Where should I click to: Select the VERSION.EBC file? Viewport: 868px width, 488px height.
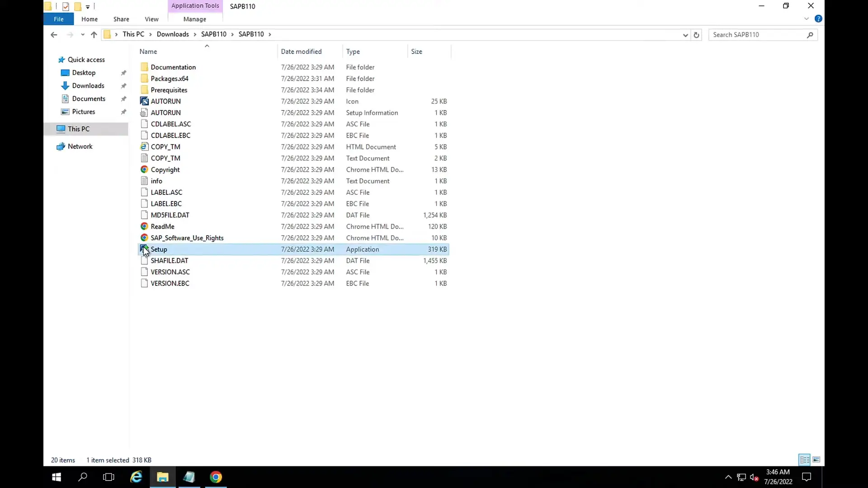pyautogui.click(x=293, y=283)
